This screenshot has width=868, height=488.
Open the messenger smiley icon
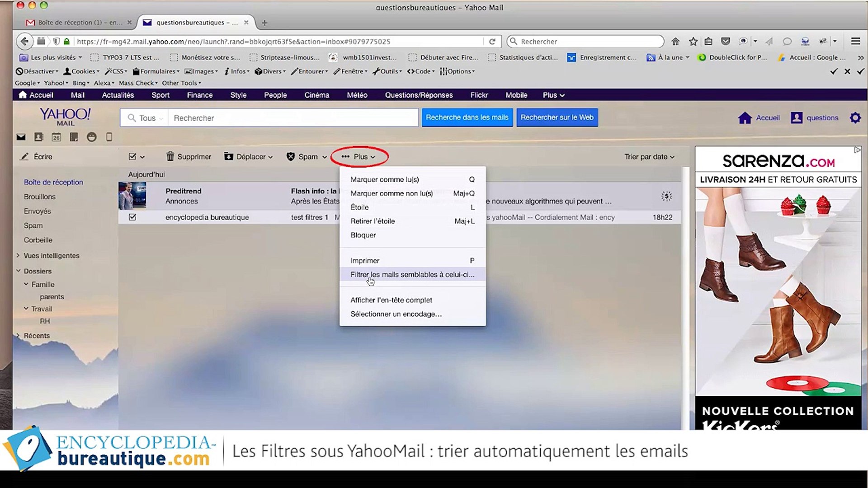click(x=91, y=137)
